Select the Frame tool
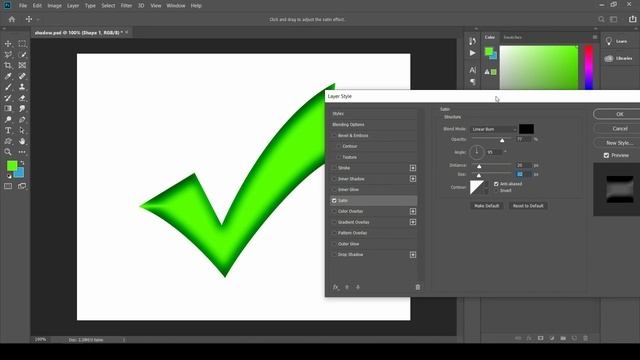 (x=22, y=65)
